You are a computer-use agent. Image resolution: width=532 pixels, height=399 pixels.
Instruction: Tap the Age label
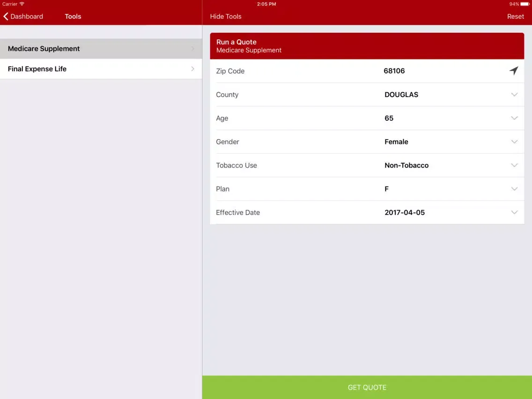[222, 118]
